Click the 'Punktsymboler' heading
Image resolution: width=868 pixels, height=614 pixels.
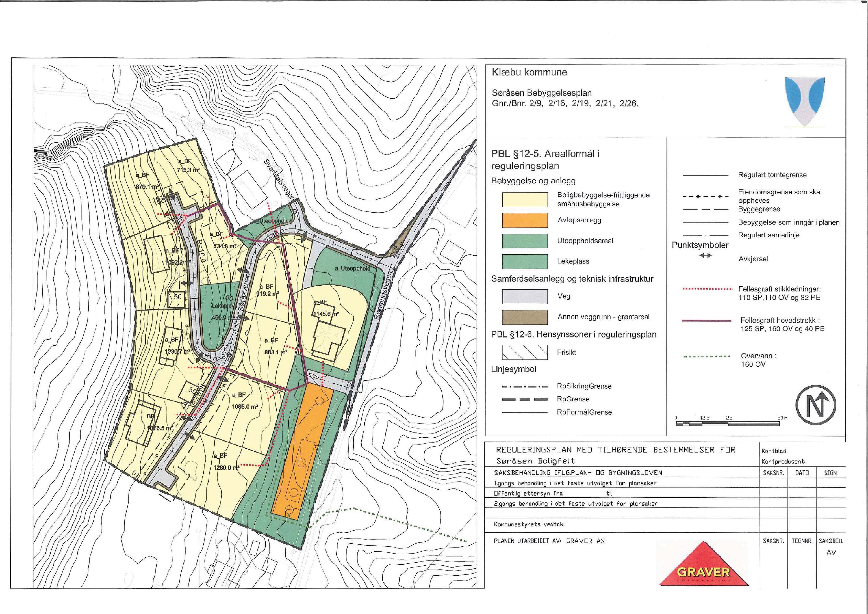(700, 245)
